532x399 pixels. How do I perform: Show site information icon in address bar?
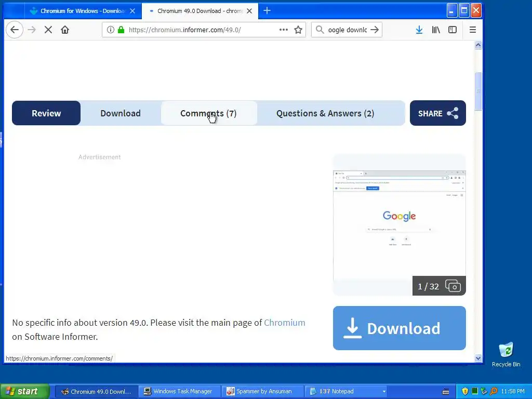[110, 30]
